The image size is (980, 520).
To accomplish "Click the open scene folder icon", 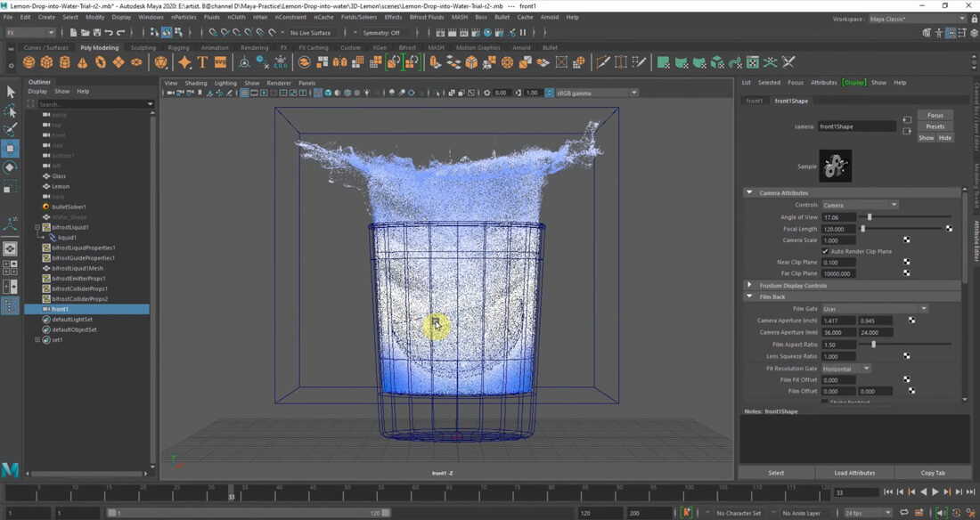I will tap(85, 32).
